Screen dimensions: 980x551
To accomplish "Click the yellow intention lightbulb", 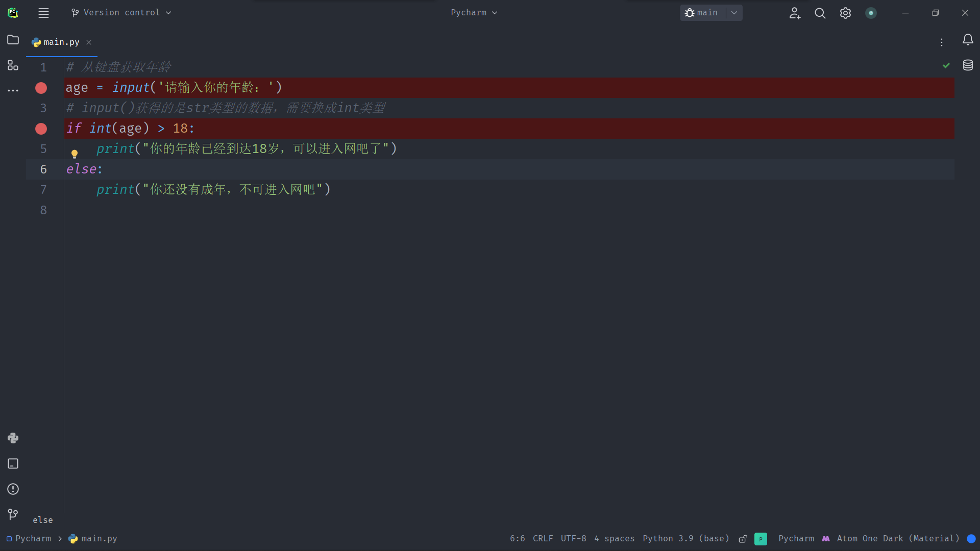I will click(x=75, y=154).
